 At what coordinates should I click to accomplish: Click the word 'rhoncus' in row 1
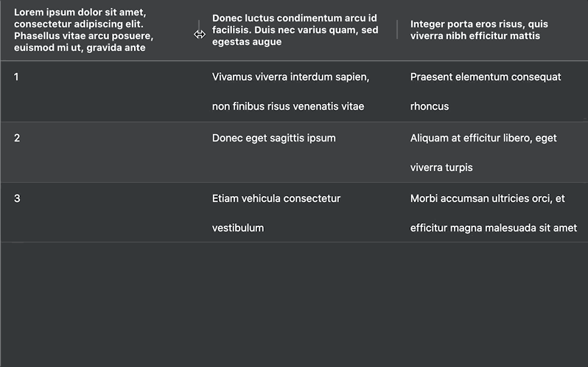430,106
